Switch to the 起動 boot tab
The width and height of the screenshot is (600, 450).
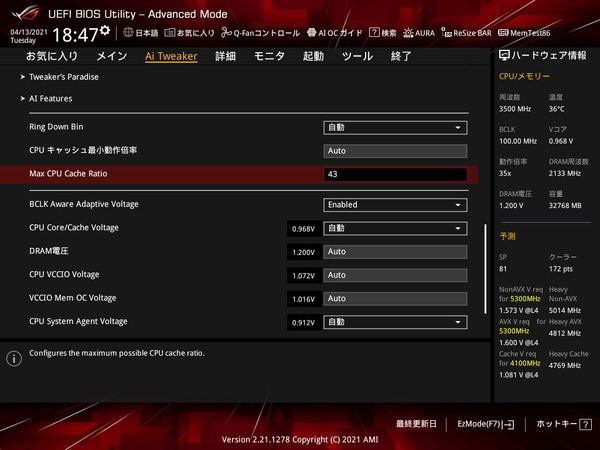pos(313,56)
